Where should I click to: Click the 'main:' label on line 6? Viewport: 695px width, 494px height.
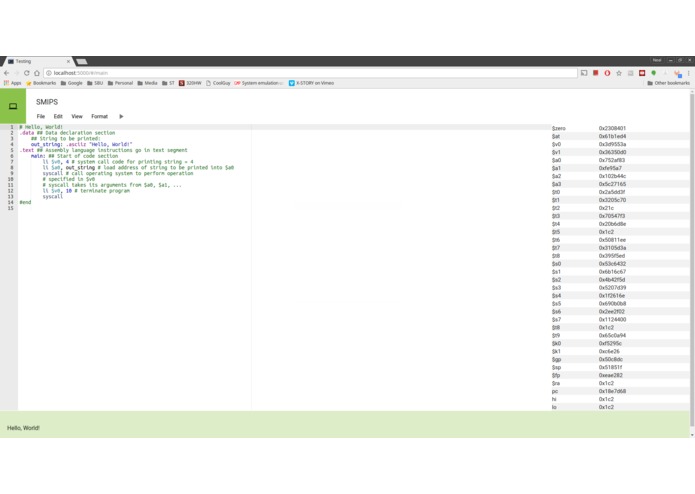tap(38, 156)
